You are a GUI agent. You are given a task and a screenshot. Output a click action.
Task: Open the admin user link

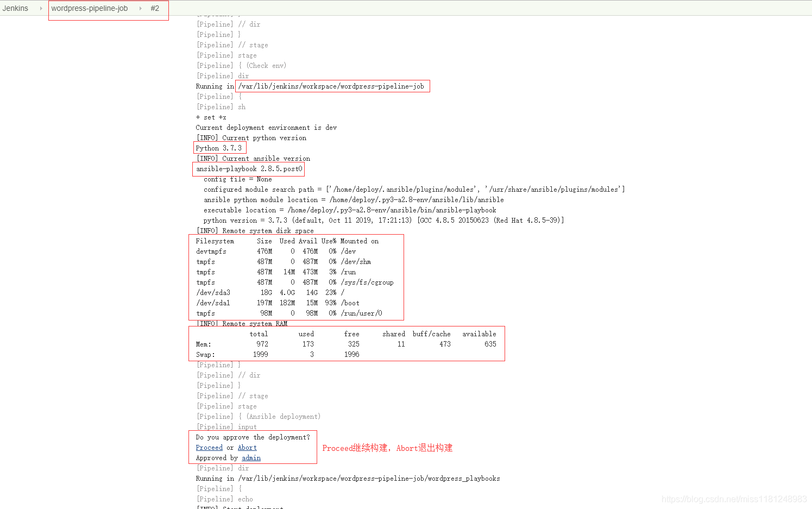point(251,458)
